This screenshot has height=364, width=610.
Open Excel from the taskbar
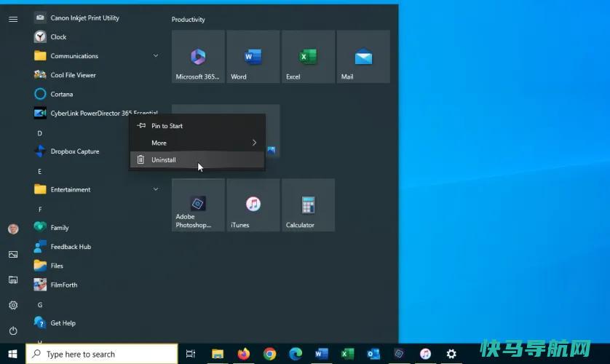(347, 354)
